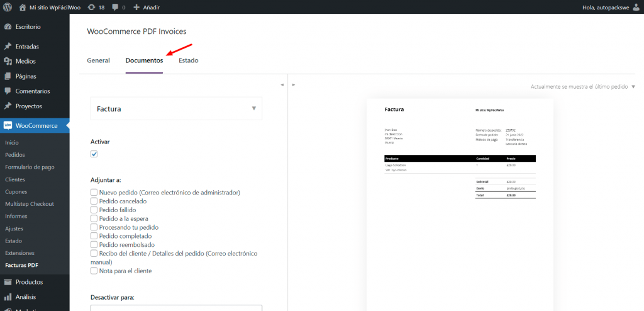The image size is (644, 311).
Task: Open the Clientes submenu item
Action: coord(15,179)
